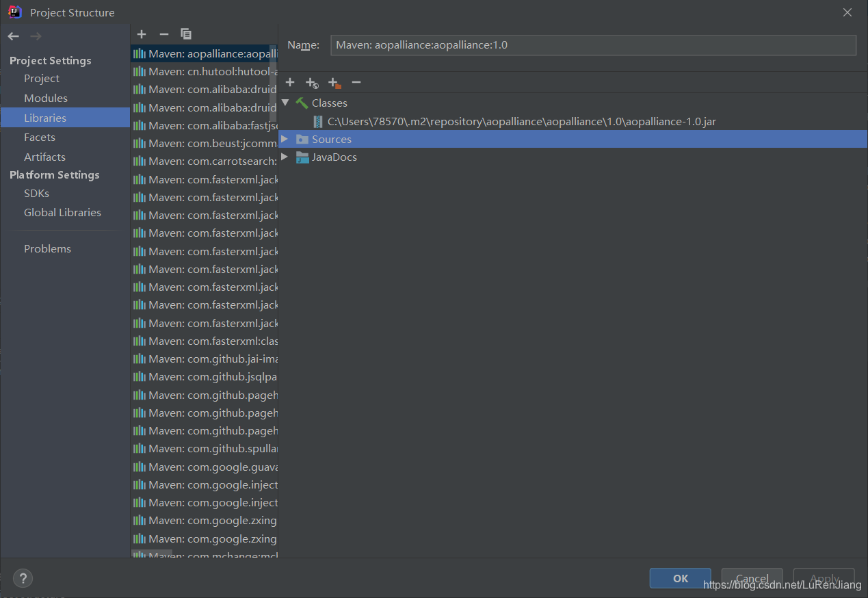Click the OK button

tap(680, 578)
